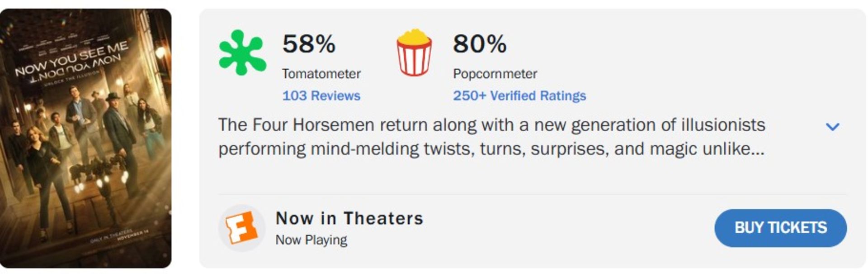
Task: View the 250+ Verified Ratings
Action: (x=519, y=96)
